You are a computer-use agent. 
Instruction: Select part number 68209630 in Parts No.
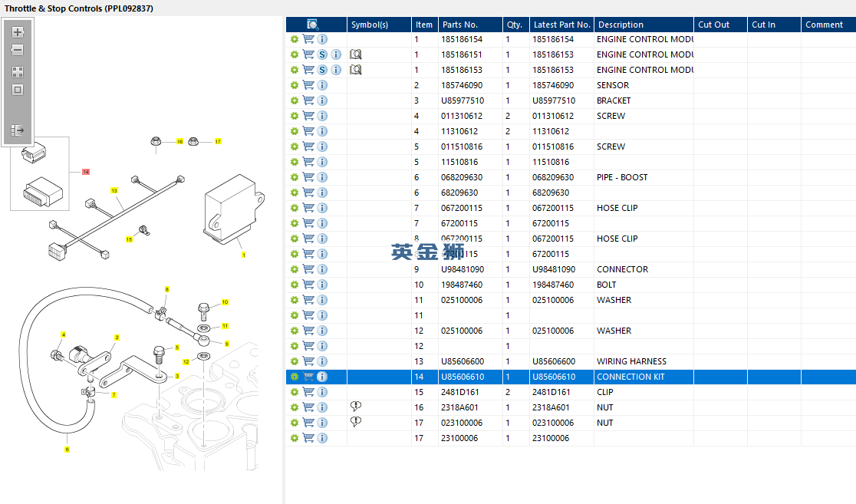click(470, 193)
